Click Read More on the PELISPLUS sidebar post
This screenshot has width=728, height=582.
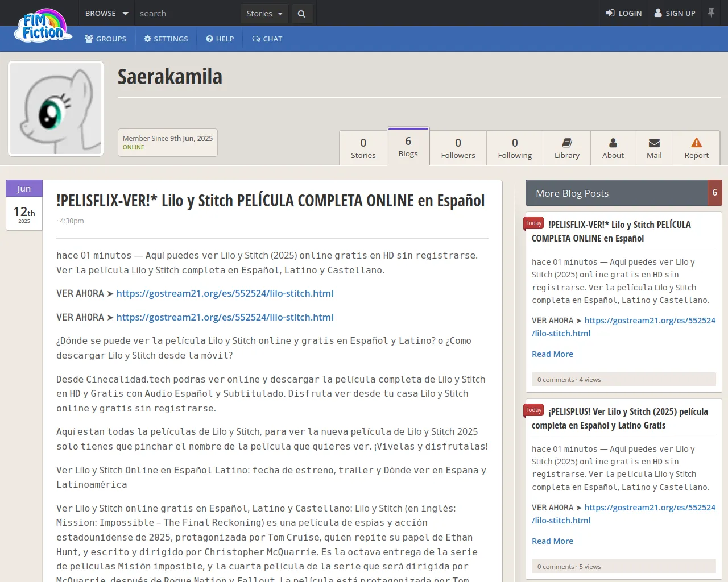[x=552, y=541]
